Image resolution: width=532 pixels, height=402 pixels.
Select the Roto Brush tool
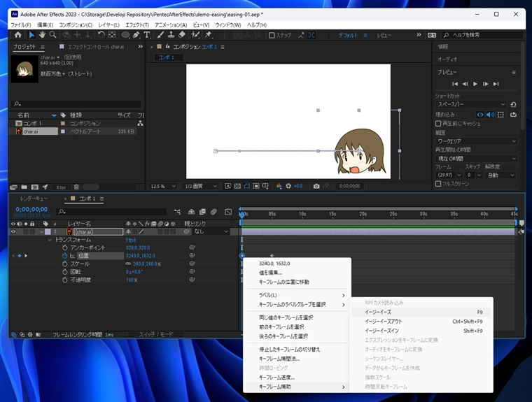(x=195, y=35)
